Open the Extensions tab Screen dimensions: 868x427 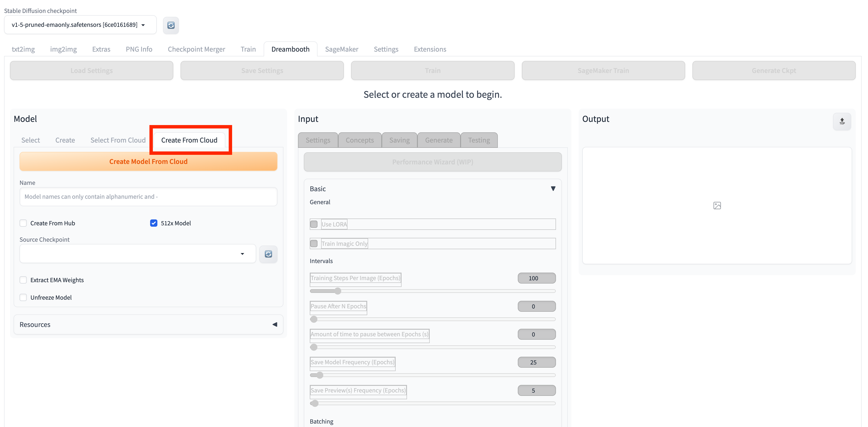pos(430,49)
